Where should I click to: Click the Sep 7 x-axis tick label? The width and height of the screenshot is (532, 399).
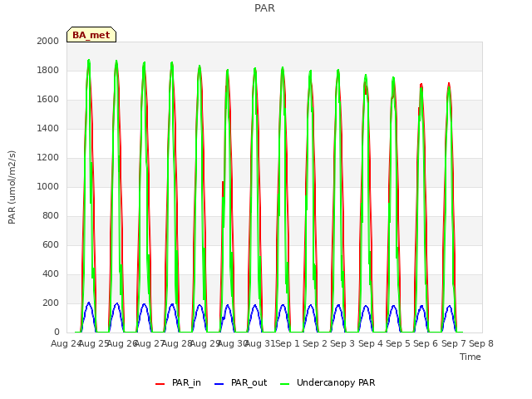pos(454,343)
